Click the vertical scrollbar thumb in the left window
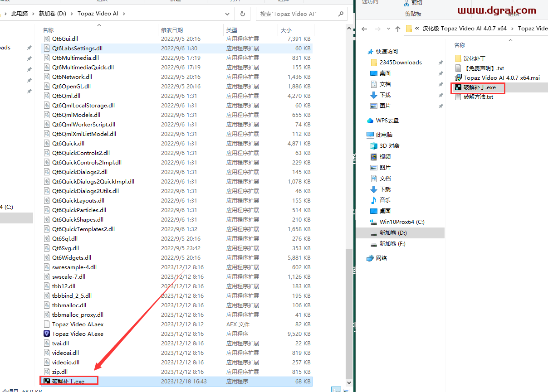Image resolution: width=548 pixels, height=392 pixels. pyautogui.click(x=349, y=314)
